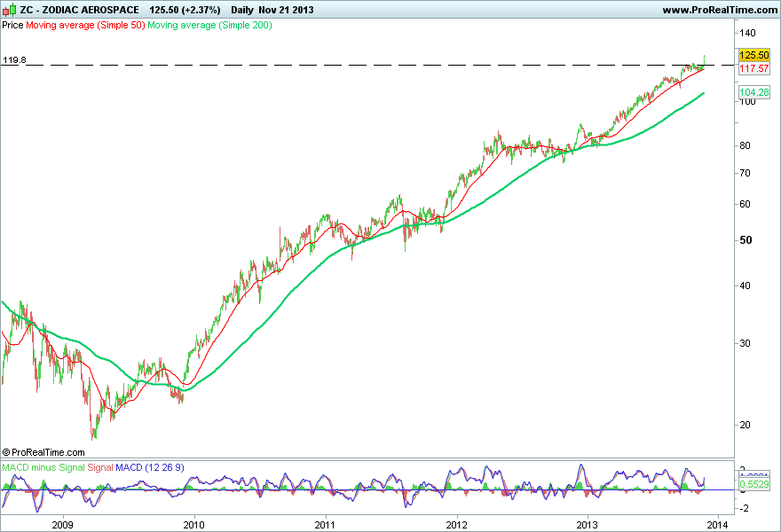The height and width of the screenshot is (532, 781).
Task: Click the candlestick icon beside ZC title
Action: (x=9, y=10)
